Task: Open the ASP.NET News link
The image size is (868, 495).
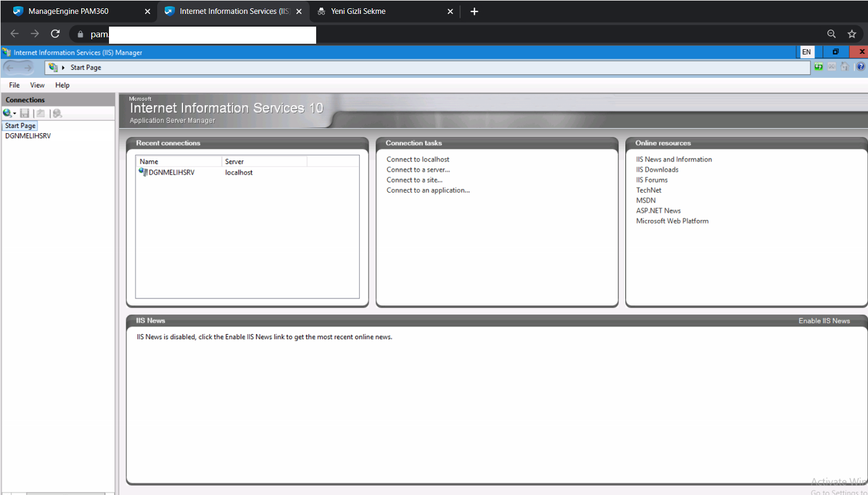Action: (658, 210)
